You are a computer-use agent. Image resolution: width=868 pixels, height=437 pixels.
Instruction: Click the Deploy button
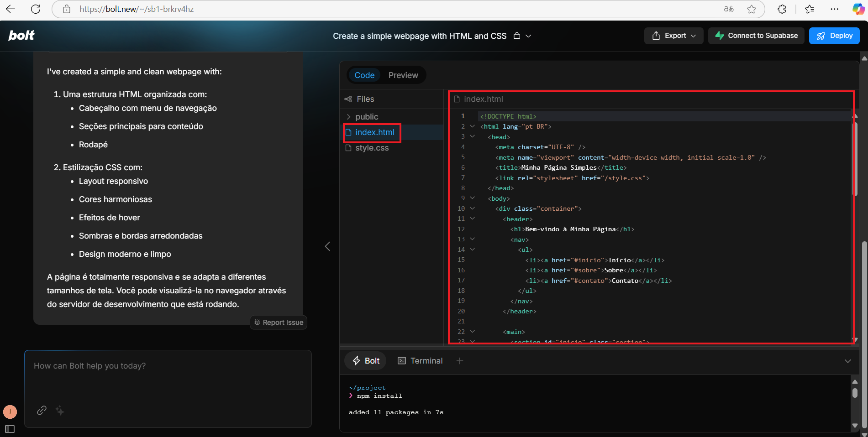[x=834, y=36]
